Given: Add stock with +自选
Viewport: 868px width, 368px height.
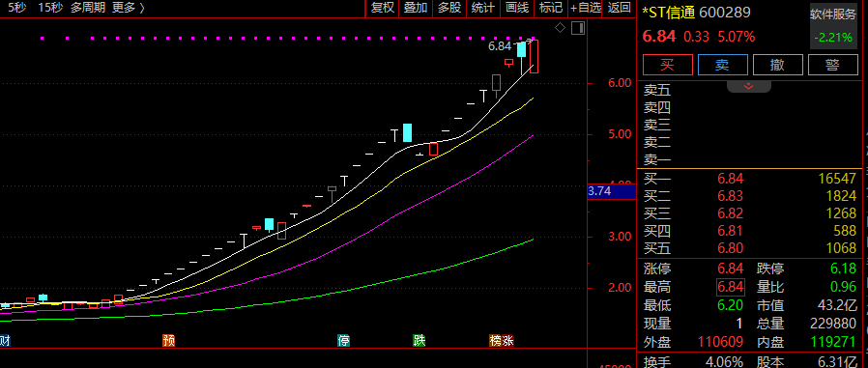Looking at the screenshot, I should click(x=586, y=8).
